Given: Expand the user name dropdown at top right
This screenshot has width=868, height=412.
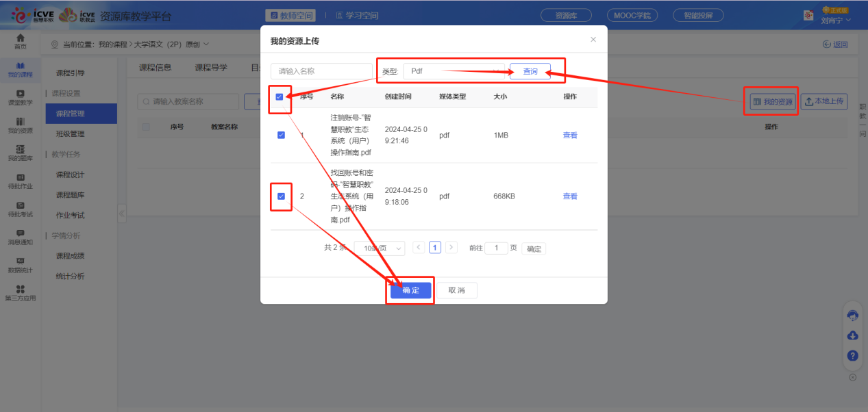Looking at the screenshot, I should (836, 21).
